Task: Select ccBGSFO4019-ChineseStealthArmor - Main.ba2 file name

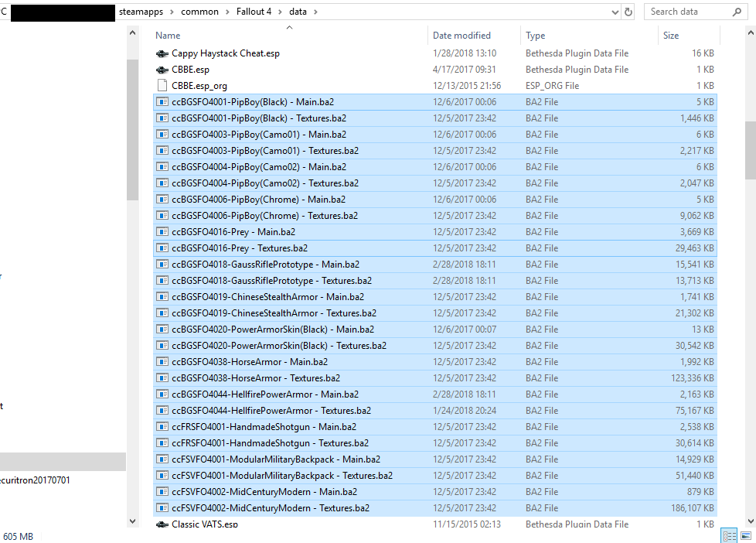Action: (x=268, y=297)
